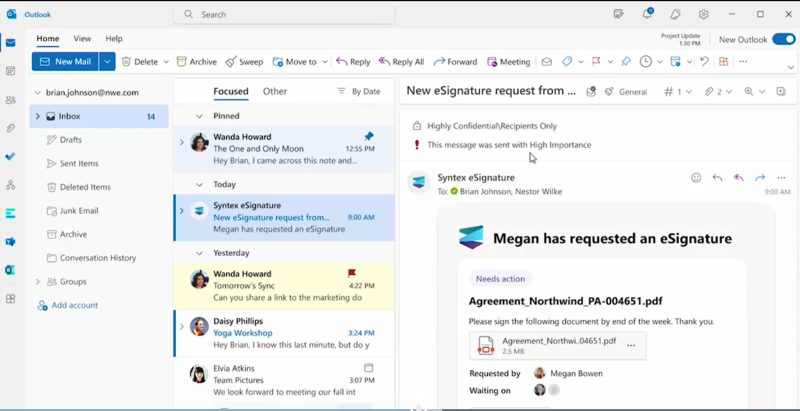This screenshot has height=411, width=800.
Task: Collapse the brian.johnson@nwe.com account
Action: click(x=37, y=93)
